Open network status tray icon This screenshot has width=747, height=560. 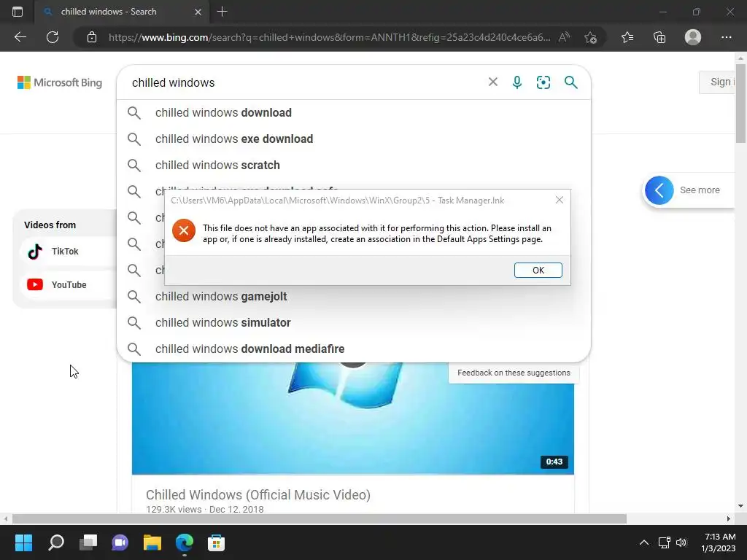664,542
